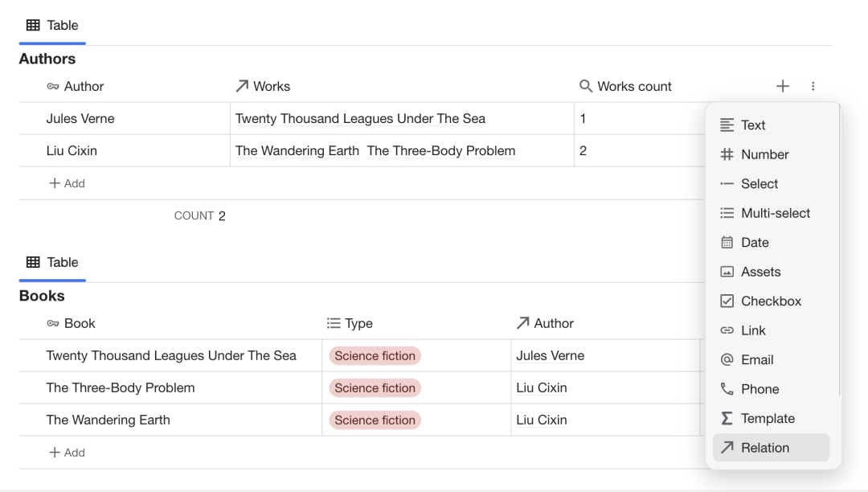868x492 pixels.
Task: Choose the Assets property type
Action: coord(760,272)
